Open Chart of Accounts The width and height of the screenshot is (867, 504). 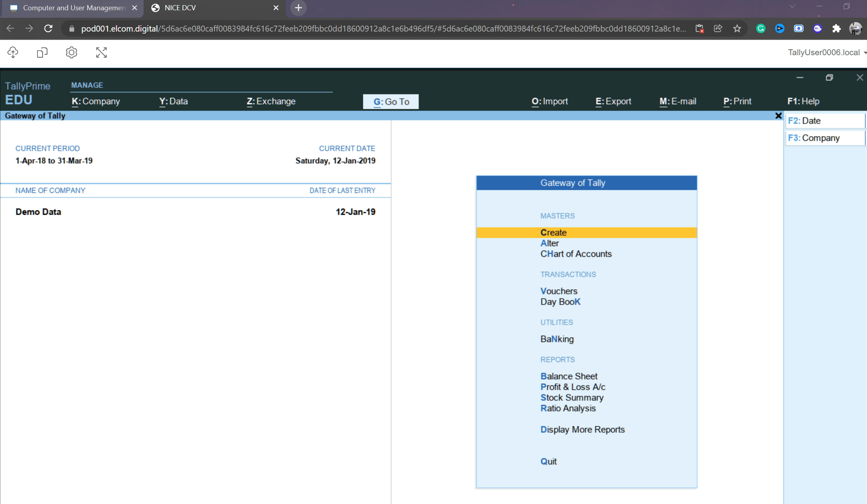576,254
